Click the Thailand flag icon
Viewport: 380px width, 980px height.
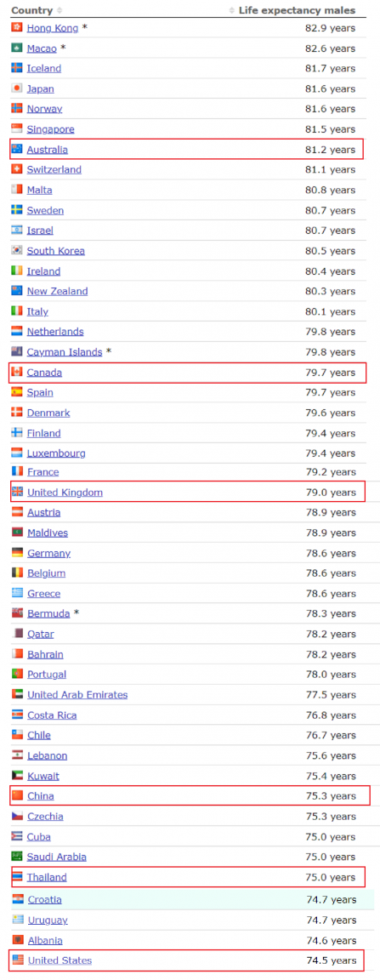tap(17, 877)
